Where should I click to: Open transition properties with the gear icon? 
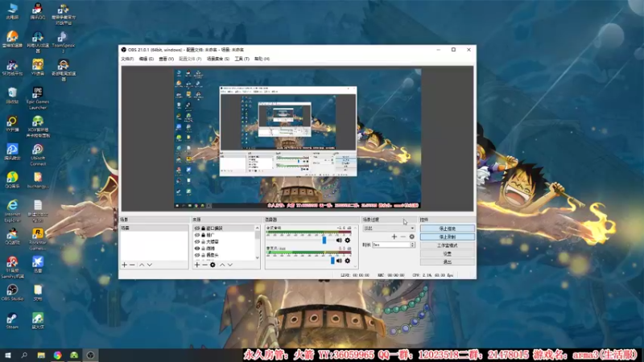click(x=411, y=237)
